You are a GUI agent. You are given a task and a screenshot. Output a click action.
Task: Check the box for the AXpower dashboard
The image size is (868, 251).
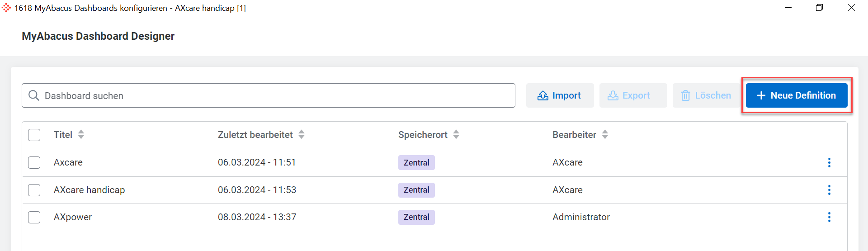(x=34, y=217)
